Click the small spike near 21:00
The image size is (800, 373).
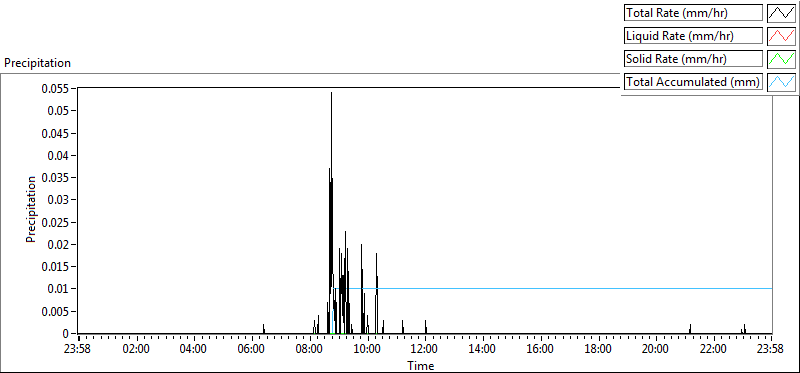pos(690,328)
